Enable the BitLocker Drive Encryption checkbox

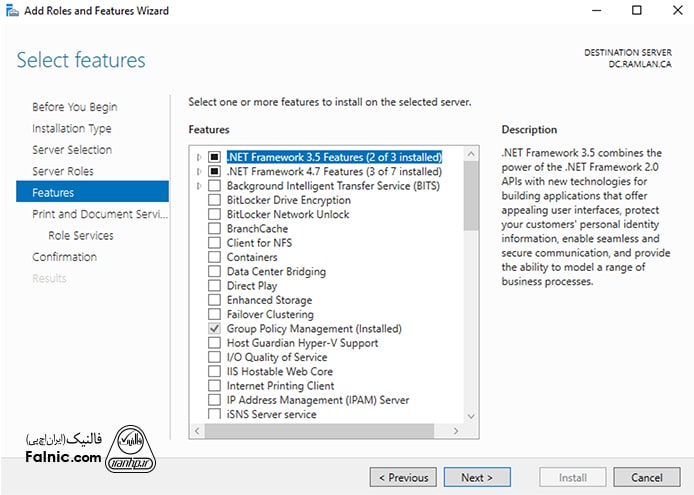[x=214, y=200]
